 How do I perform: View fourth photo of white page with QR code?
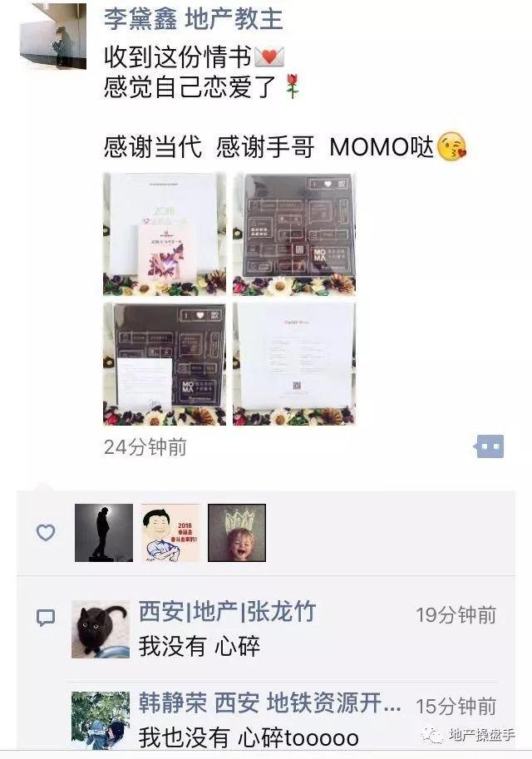pyautogui.click(x=294, y=364)
